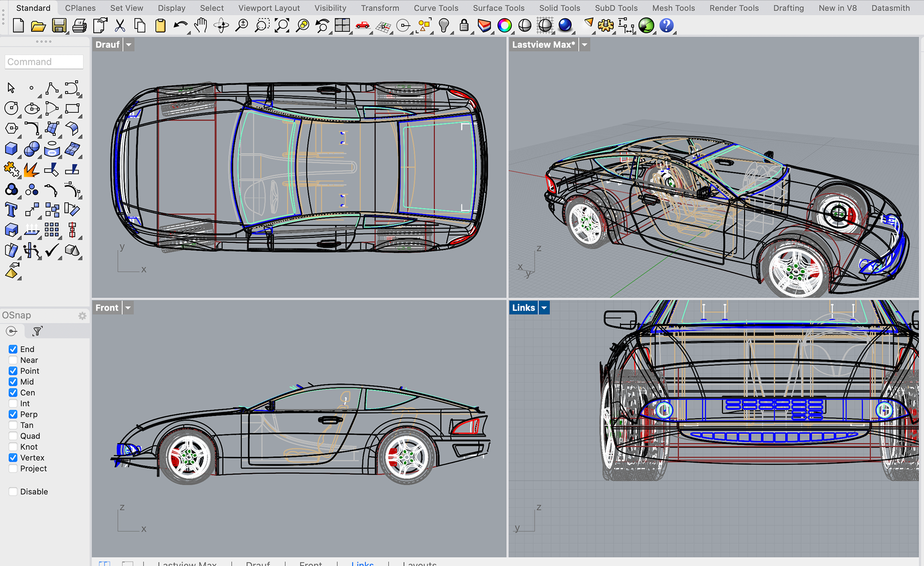Open the color wheel icon
This screenshot has width=924, height=566.
click(504, 26)
